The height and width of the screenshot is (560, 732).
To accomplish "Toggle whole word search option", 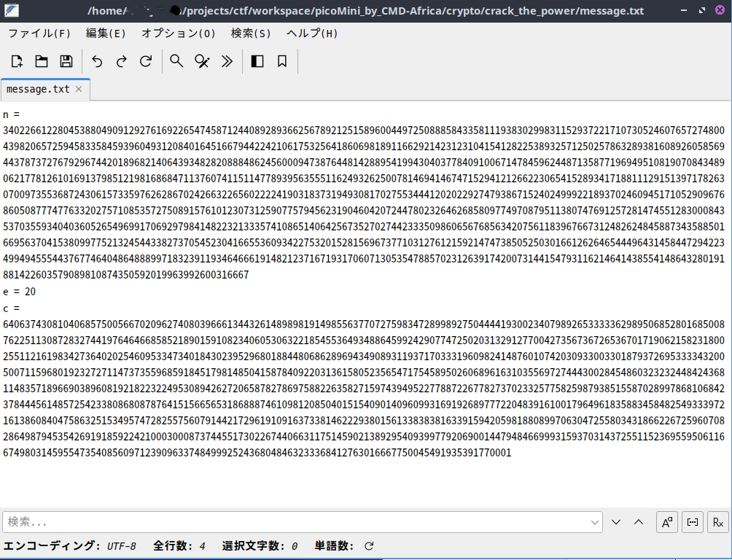I will 693,522.
